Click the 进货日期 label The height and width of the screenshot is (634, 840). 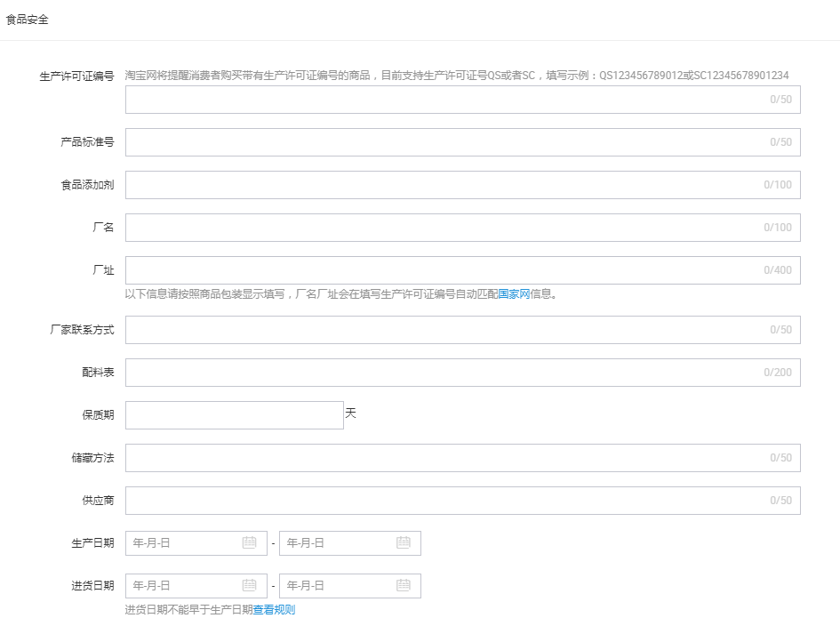(x=92, y=586)
